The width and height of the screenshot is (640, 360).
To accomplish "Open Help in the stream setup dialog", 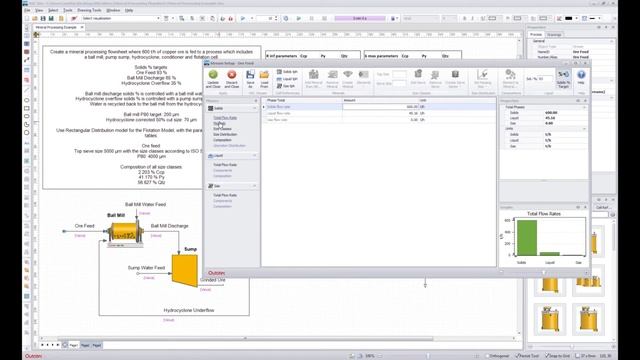I will [x=581, y=77].
